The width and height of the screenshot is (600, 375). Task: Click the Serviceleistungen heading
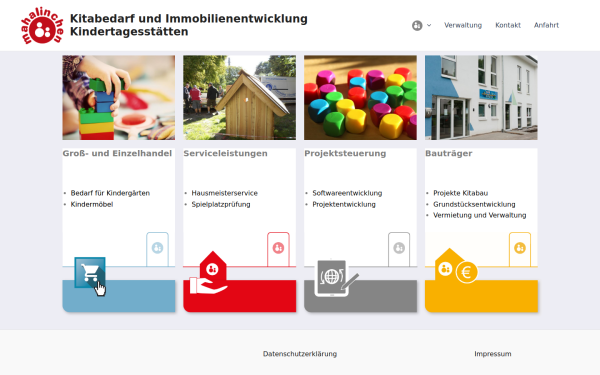pos(225,153)
